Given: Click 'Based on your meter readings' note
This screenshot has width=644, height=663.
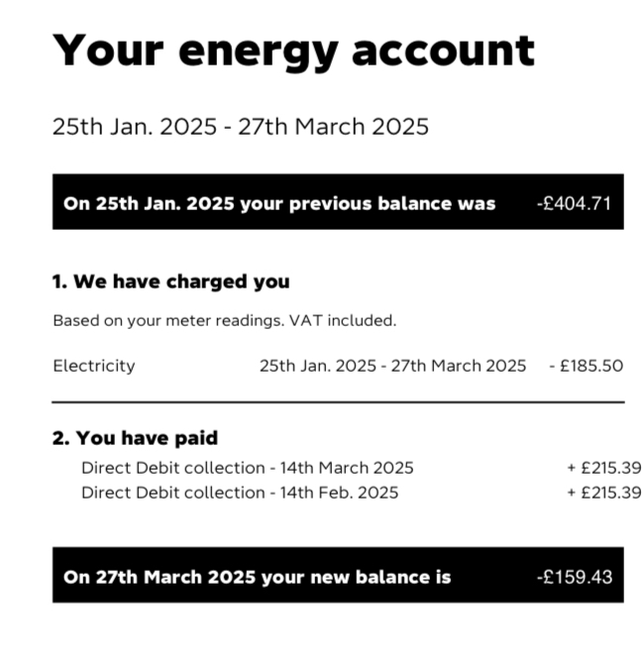Looking at the screenshot, I should (x=225, y=320).
